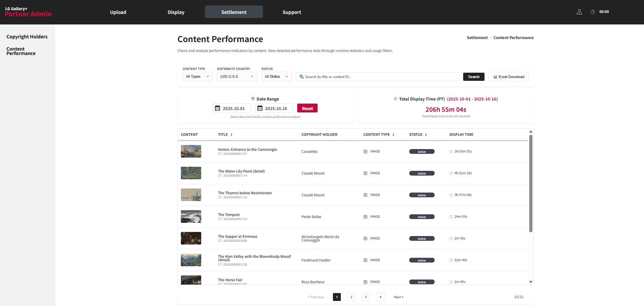Sort by Content Type column arrows
644x306 pixels.
(393, 135)
